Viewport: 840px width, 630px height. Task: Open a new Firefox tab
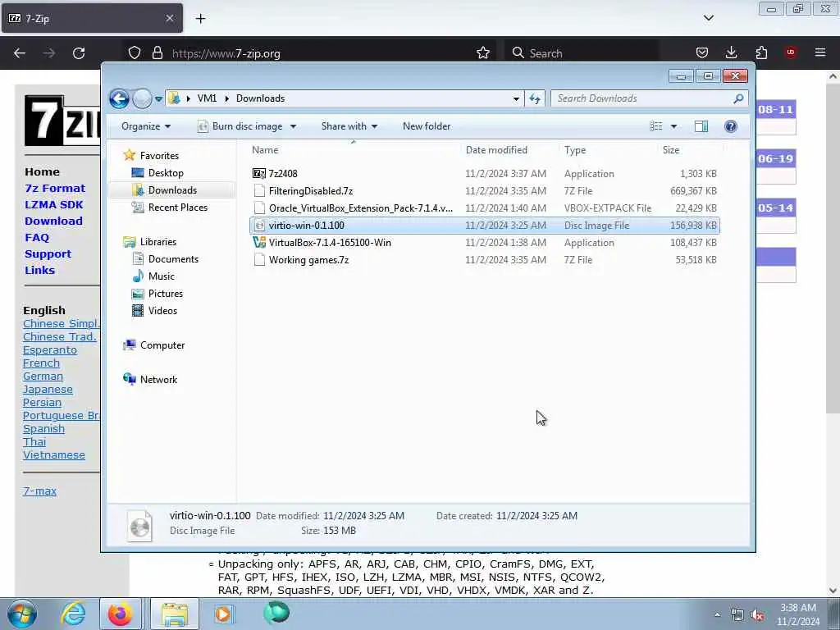pyautogui.click(x=200, y=19)
